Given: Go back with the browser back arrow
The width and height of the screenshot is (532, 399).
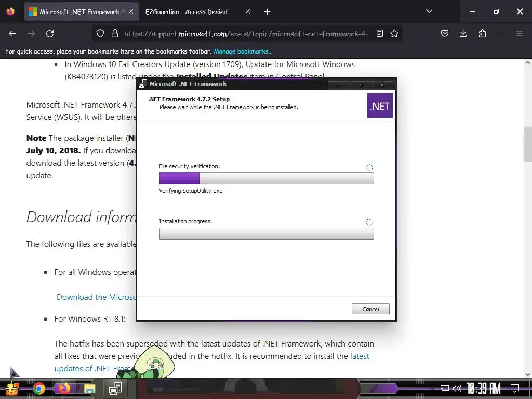Looking at the screenshot, I should pos(12,34).
